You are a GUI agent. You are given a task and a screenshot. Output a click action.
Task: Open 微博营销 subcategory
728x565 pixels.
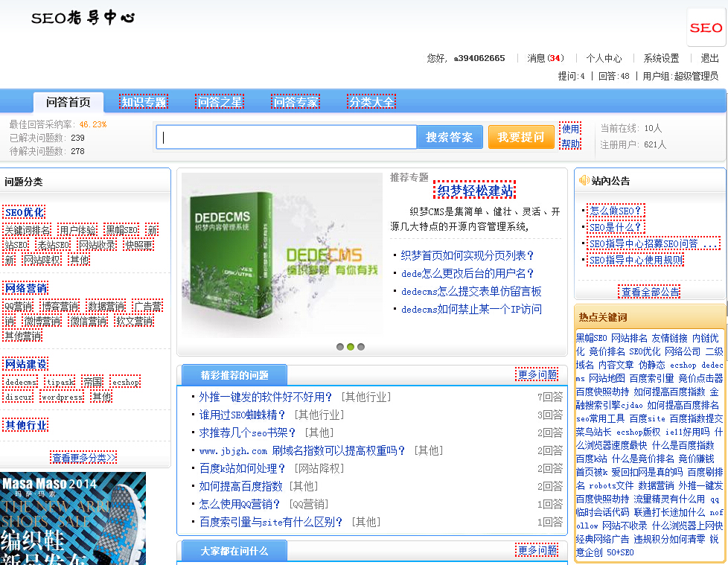pyautogui.click(x=42, y=322)
